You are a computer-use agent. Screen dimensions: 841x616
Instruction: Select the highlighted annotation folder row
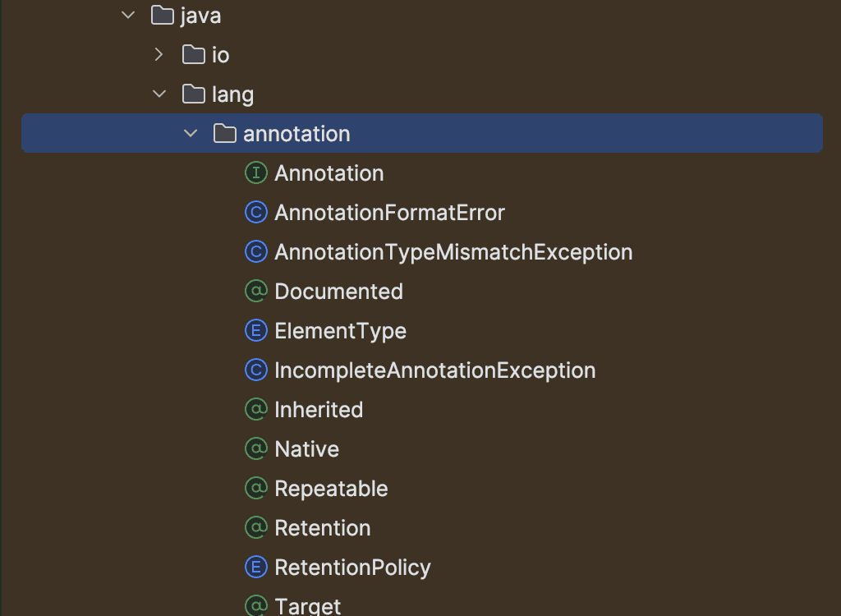pyautogui.click(x=422, y=133)
